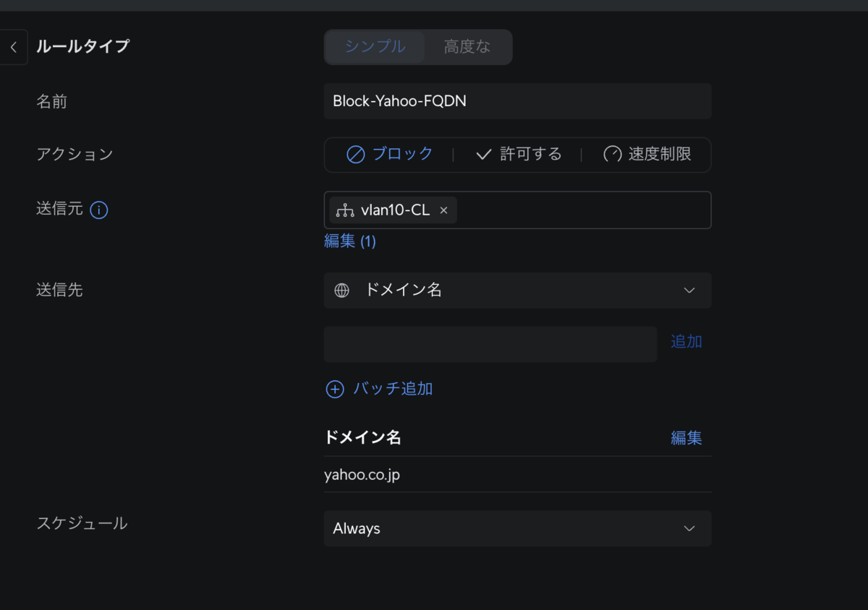Click the 編集 (1) link under 送信元

[350, 241]
